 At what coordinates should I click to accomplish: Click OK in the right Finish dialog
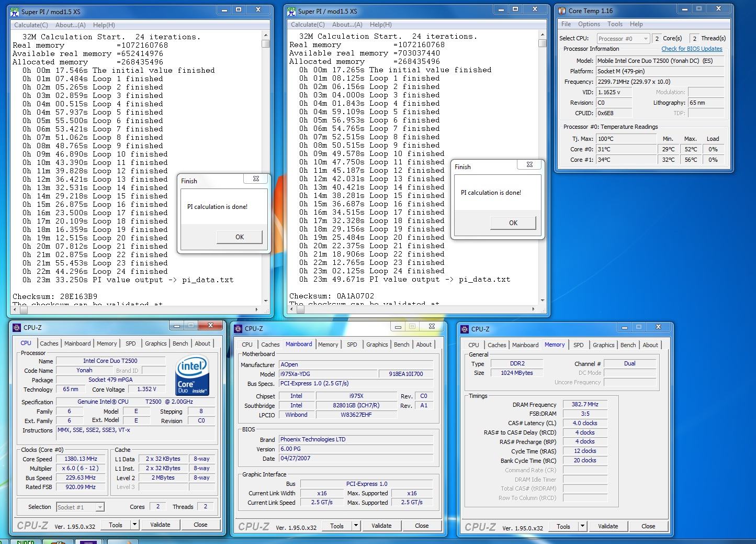pos(513,223)
